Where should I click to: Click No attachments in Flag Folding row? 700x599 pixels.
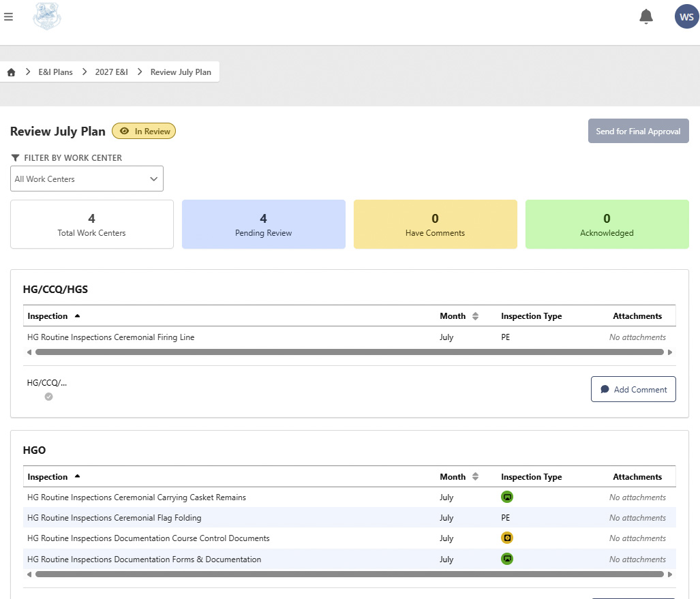[637, 518]
